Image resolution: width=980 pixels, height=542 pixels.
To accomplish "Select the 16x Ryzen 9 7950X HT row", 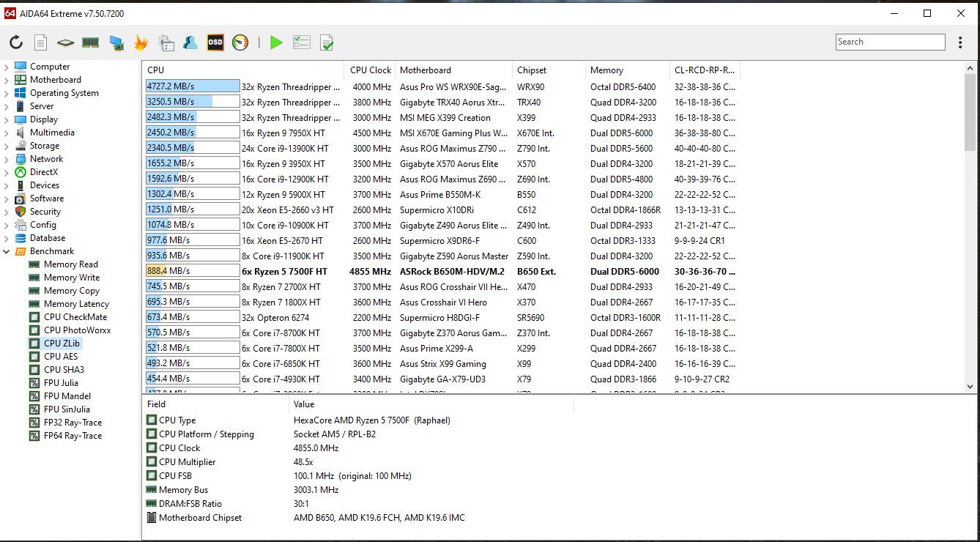I will coord(442,133).
